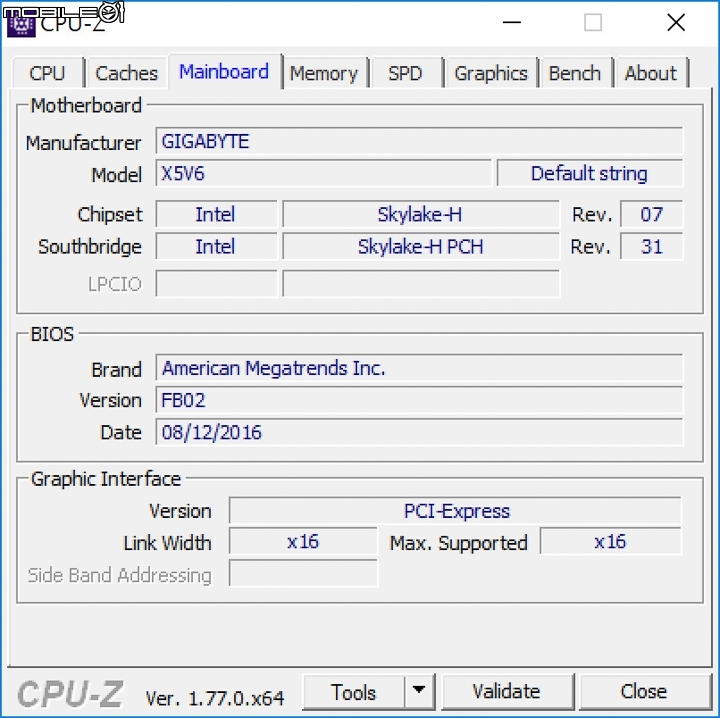
Task: Click the first empty LPCIO field
Action: point(216,284)
